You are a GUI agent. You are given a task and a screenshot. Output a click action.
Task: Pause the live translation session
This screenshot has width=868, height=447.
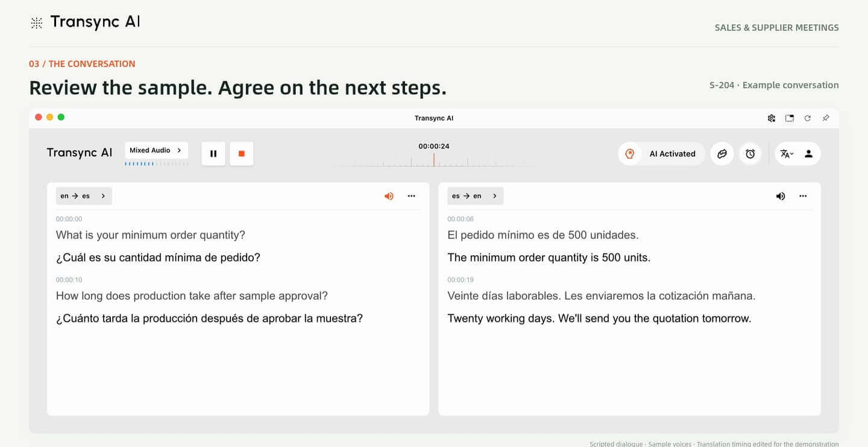(213, 154)
